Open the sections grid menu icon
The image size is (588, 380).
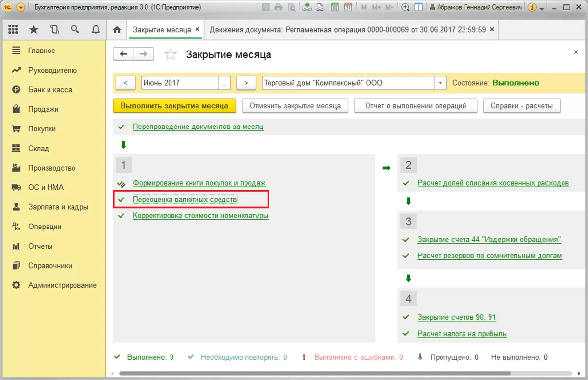point(14,29)
